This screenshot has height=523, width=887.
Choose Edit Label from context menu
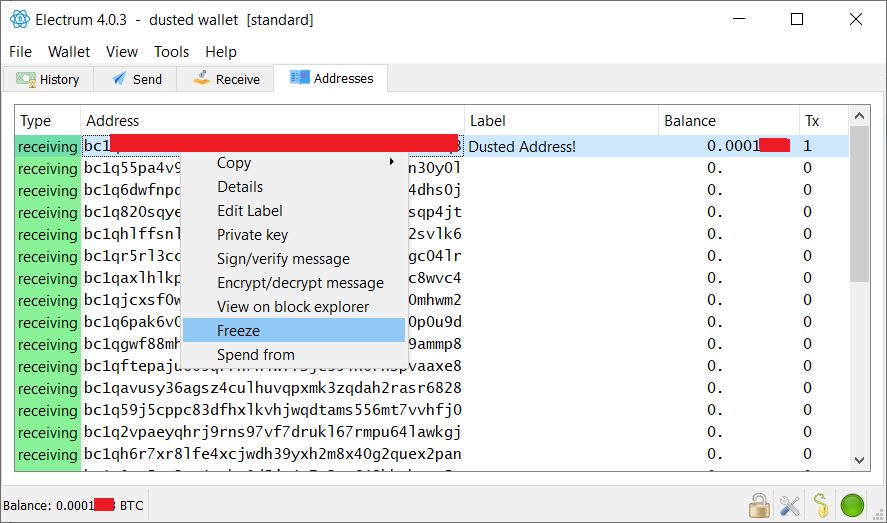[294, 211]
